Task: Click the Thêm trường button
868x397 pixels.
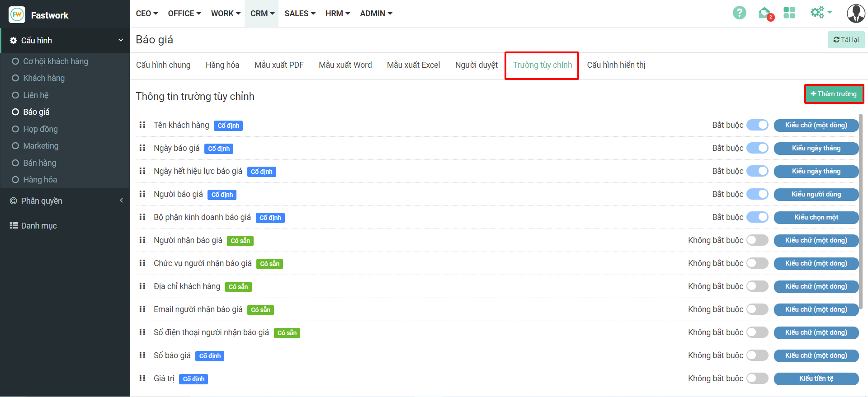Action: [834, 94]
